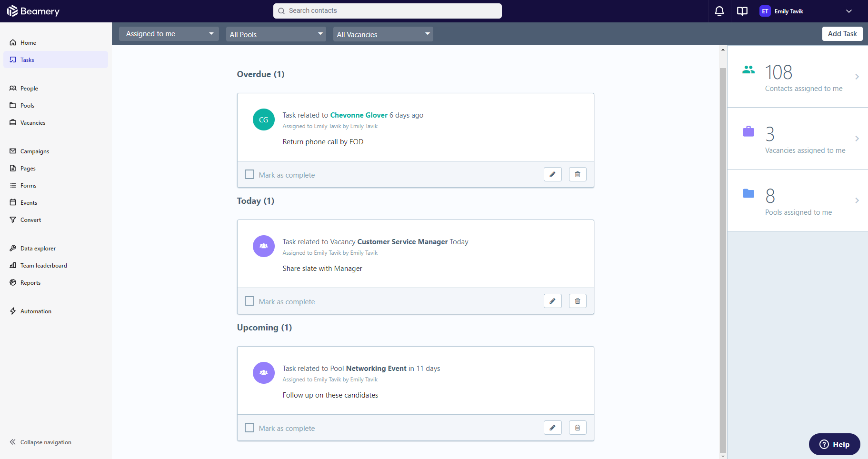Viewport: 868px width, 459px height.
Task: Open Vacancies in navigation
Action: pyautogui.click(x=56, y=122)
